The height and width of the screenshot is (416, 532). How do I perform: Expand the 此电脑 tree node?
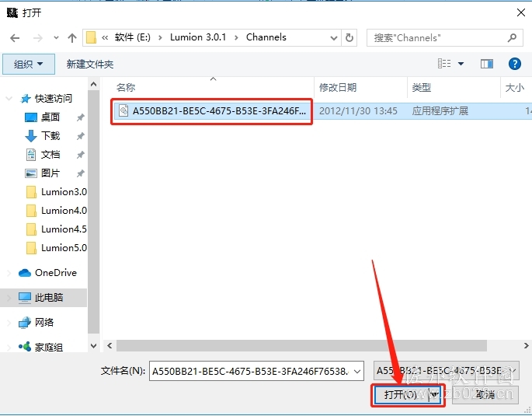coord(9,298)
